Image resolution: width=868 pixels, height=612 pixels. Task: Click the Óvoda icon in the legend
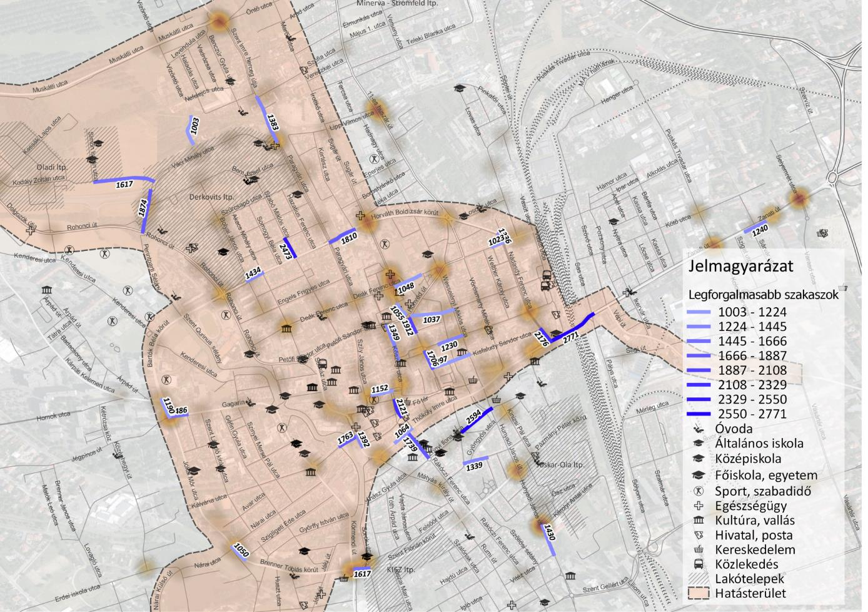click(697, 430)
